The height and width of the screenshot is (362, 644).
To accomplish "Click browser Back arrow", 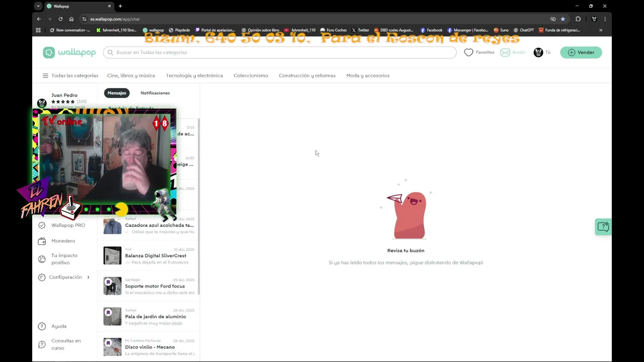I will 39,19.
